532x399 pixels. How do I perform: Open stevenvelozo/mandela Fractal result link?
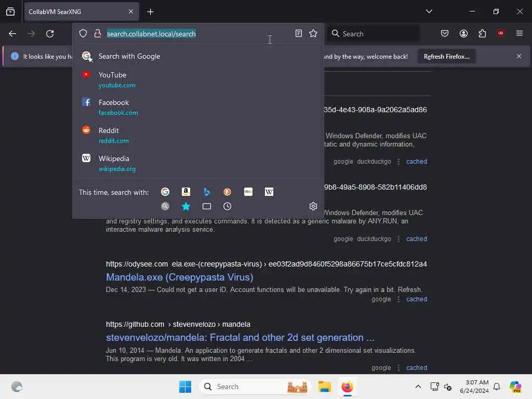coord(240,338)
